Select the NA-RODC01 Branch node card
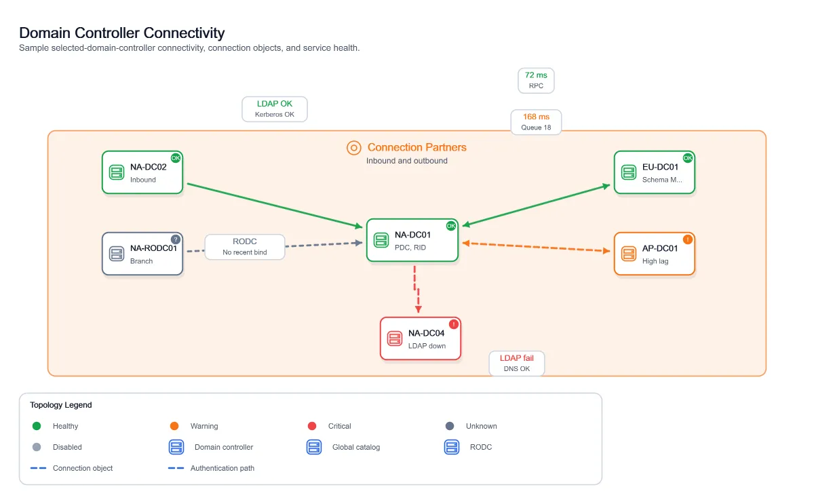814x504 pixels. [x=142, y=254]
